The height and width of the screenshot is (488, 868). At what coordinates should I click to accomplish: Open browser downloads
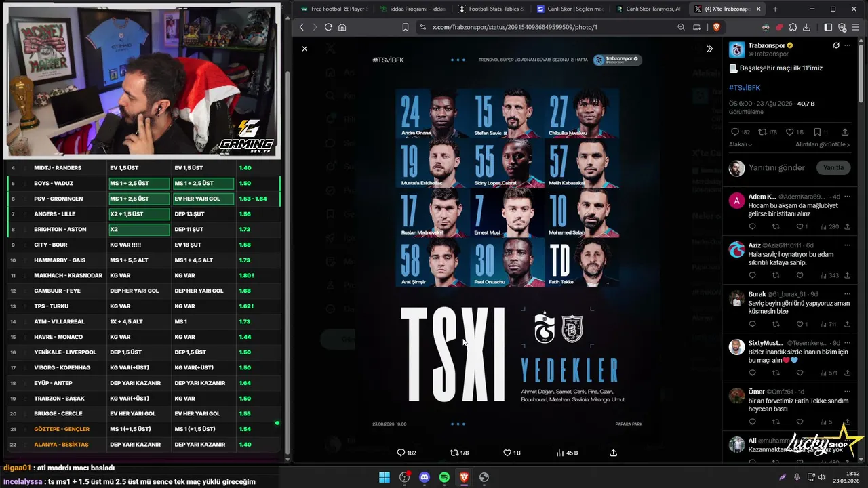tap(806, 27)
